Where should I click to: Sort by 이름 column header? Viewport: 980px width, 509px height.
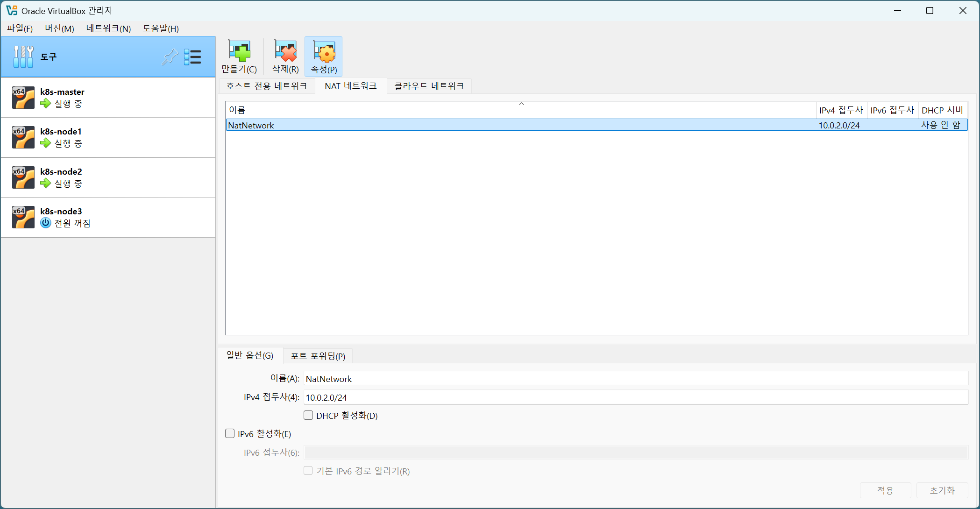point(521,110)
